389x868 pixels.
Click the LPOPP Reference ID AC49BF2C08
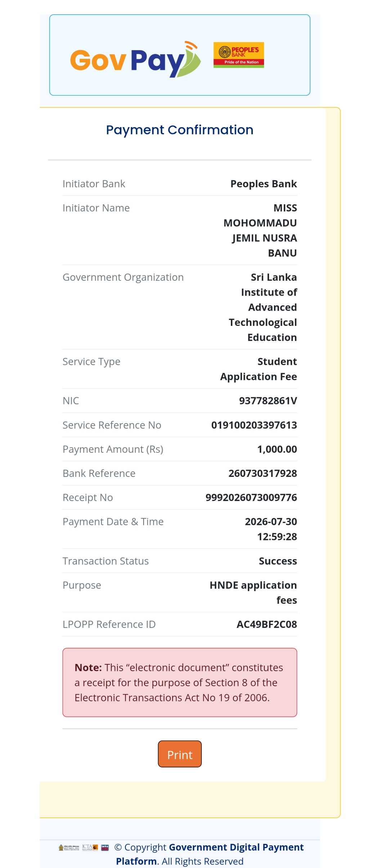tap(267, 624)
